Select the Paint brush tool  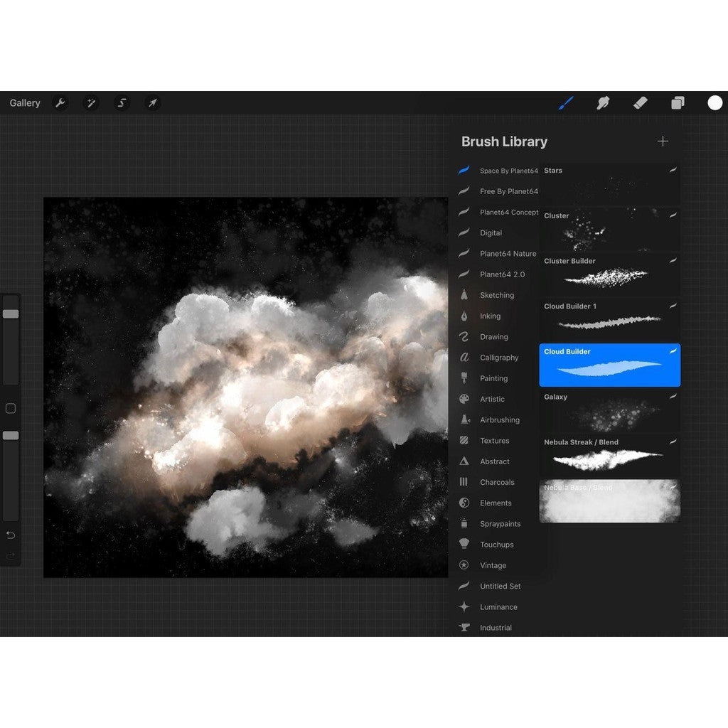(x=565, y=103)
